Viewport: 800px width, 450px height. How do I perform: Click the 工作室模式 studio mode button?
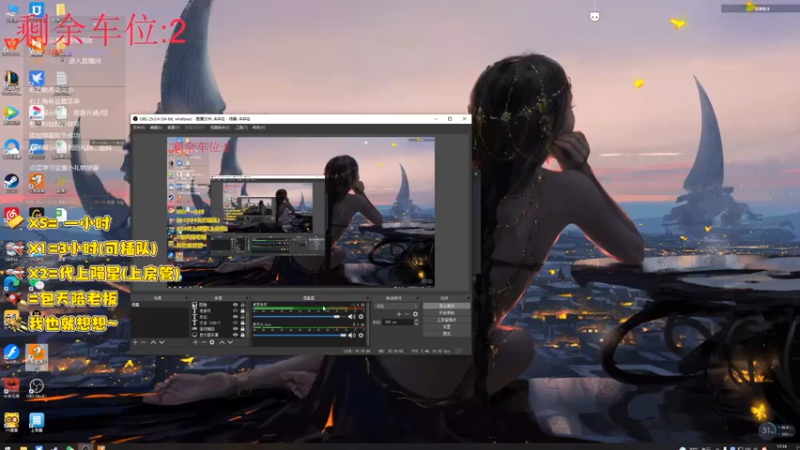(x=447, y=320)
